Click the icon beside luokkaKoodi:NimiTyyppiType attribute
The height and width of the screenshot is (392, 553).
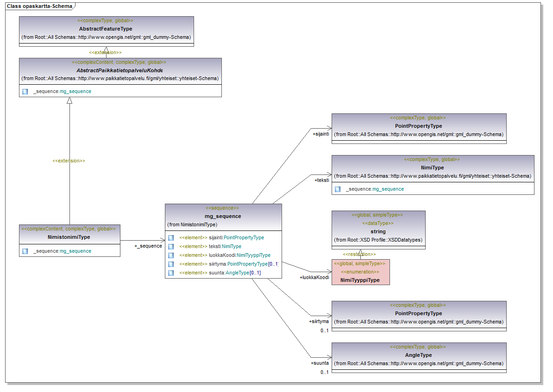(171, 255)
